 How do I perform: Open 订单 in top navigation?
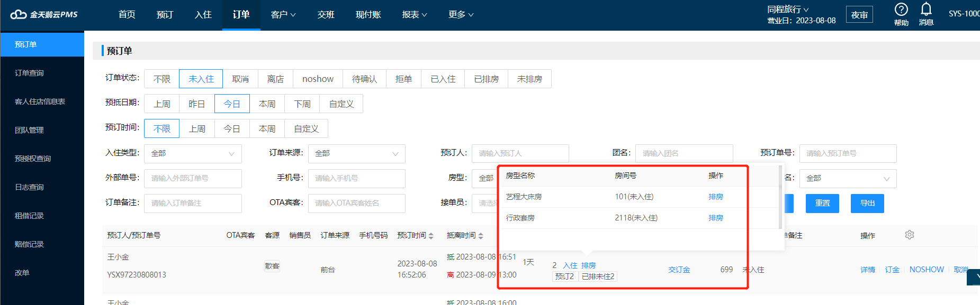(241, 15)
